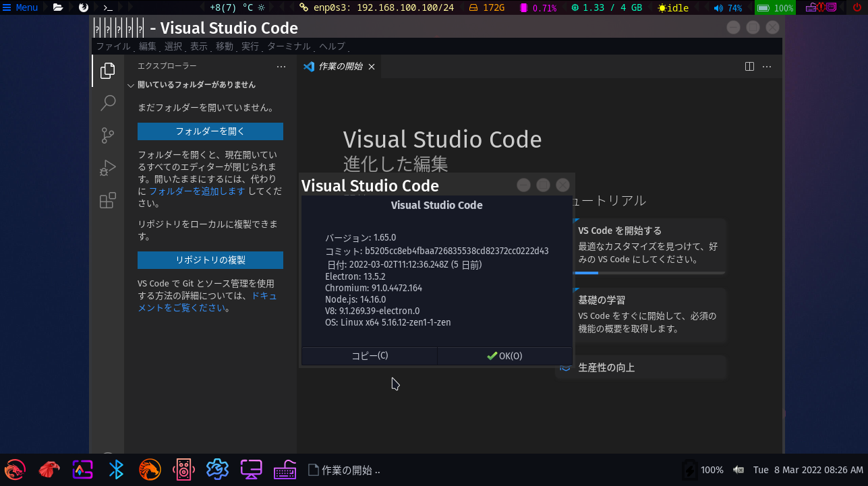Open the system Menu in the top panel
The image size is (868, 486).
click(x=20, y=7)
